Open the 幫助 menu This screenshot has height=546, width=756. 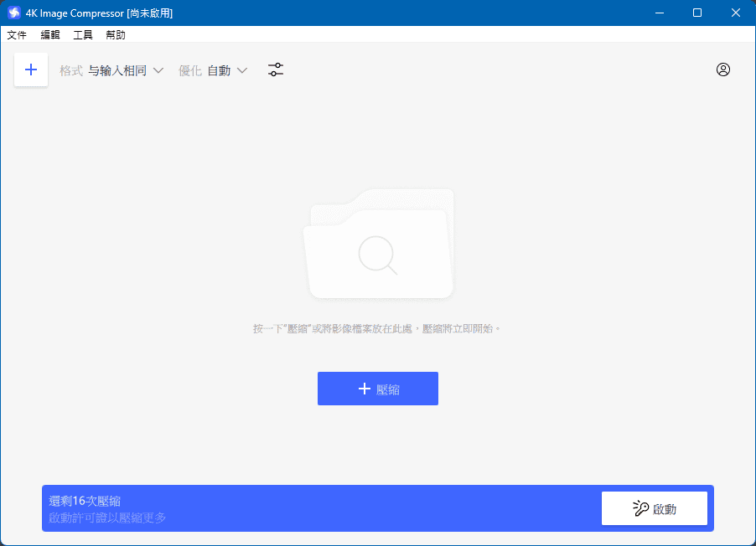(116, 35)
